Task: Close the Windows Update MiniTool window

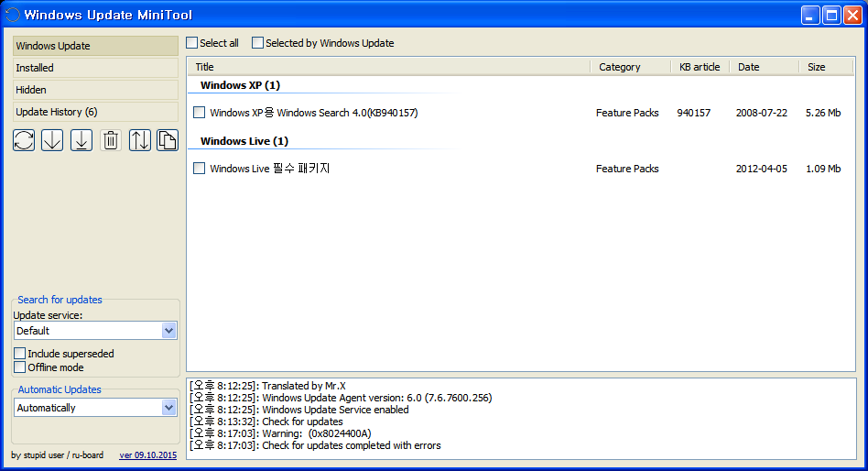Action: pyautogui.click(x=852, y=15)
